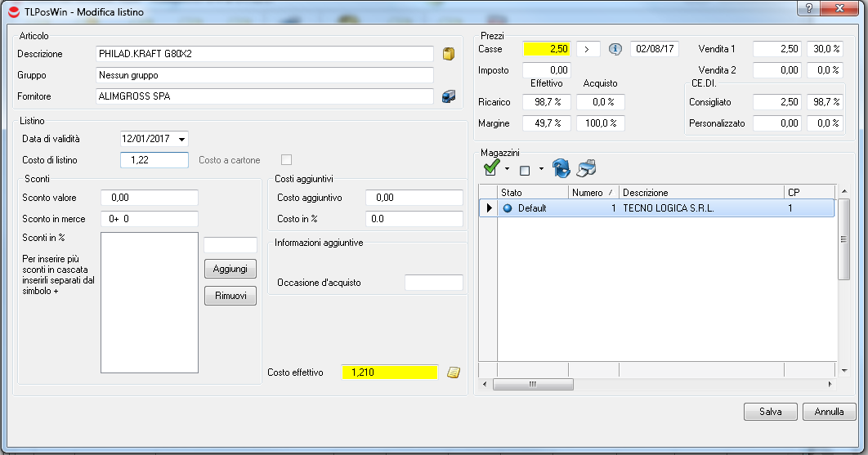Click the Descrizione column header in the grid
Image resolution: width=868 pixels, height=455 pixels.
[x=700, y=193]
